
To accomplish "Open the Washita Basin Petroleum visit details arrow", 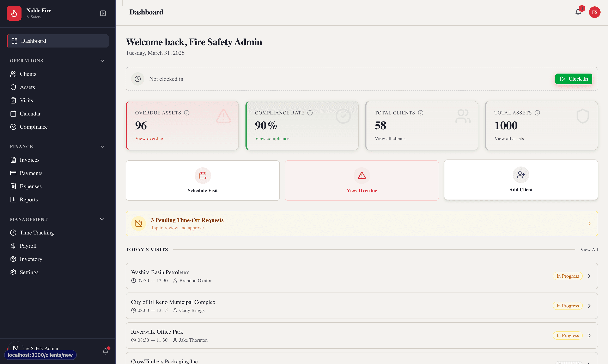I will 589,276.
